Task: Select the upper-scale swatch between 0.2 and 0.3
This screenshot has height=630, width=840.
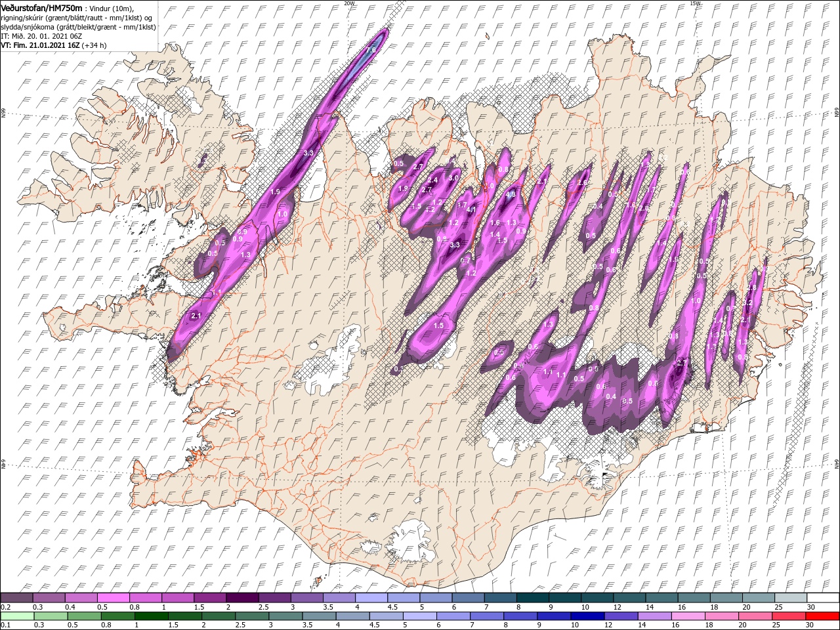Action: (18, 598)
